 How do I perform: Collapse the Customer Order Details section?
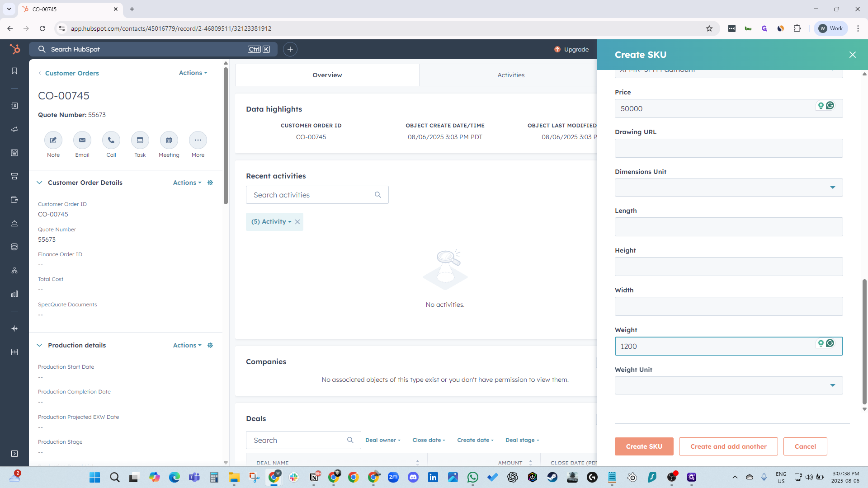(x=39, y=183)
